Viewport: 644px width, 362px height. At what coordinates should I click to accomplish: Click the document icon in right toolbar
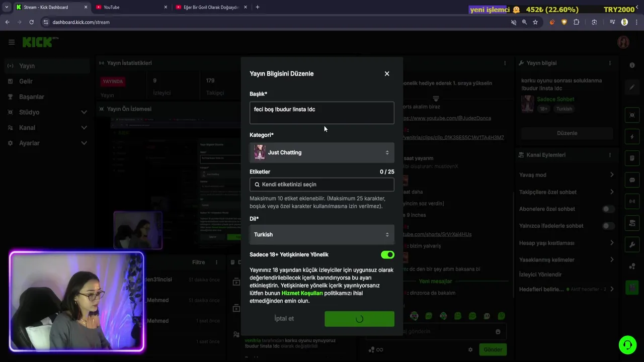(x=632, y=158)
